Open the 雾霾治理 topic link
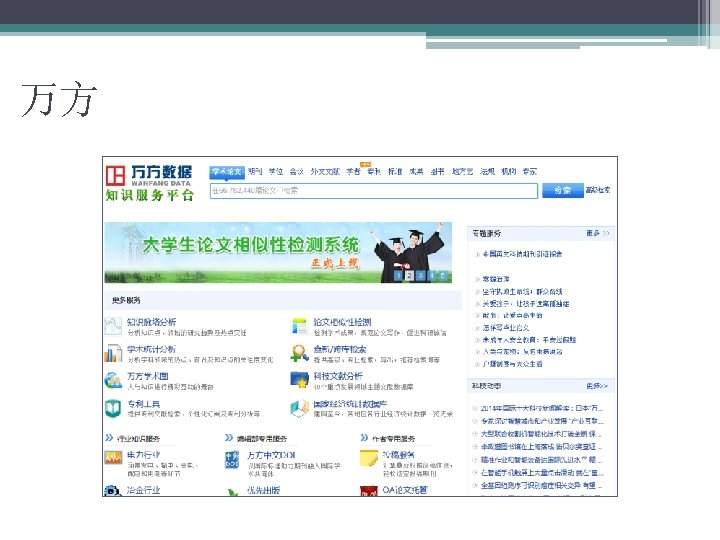 click(x=496, y=279)
